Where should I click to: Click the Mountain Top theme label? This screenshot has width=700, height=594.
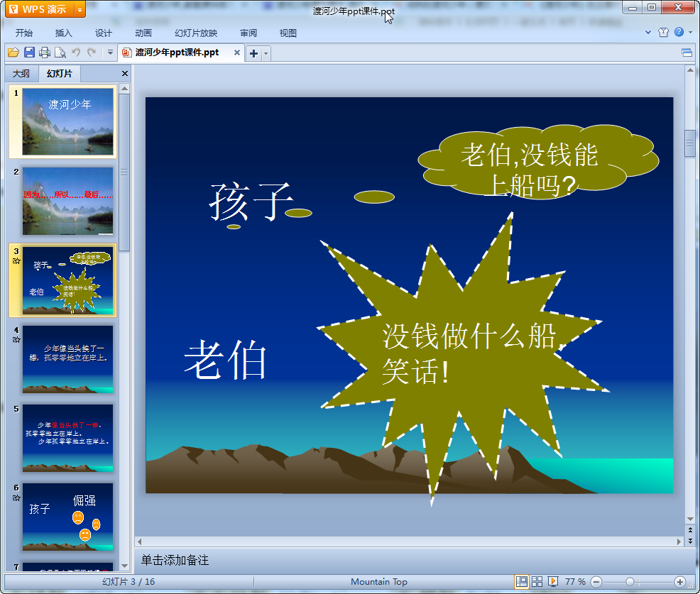pyautogui.click(x=379, y=581)
